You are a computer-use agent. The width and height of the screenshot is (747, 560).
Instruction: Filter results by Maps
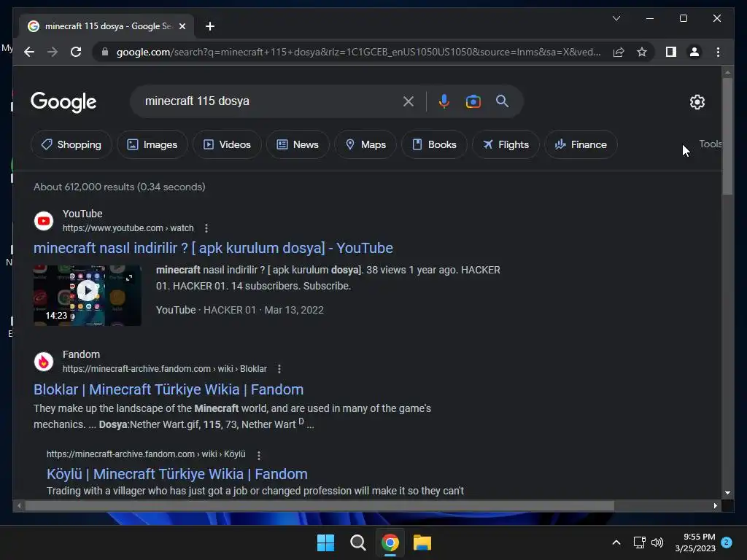click(365, 144)
